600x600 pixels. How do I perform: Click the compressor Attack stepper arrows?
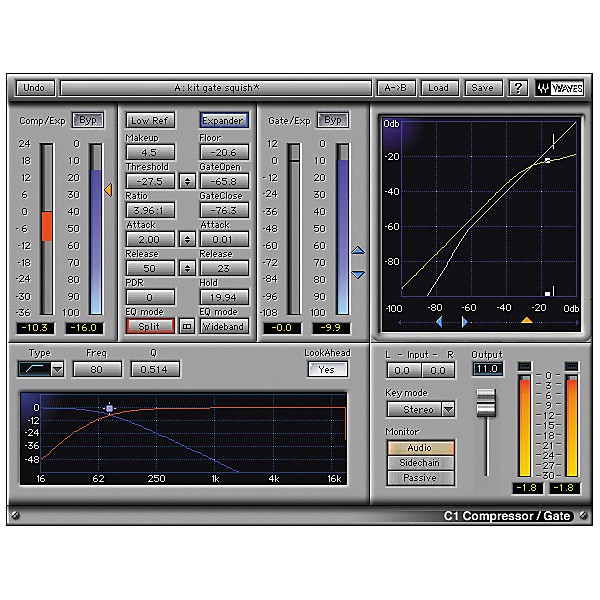(187, 240)
